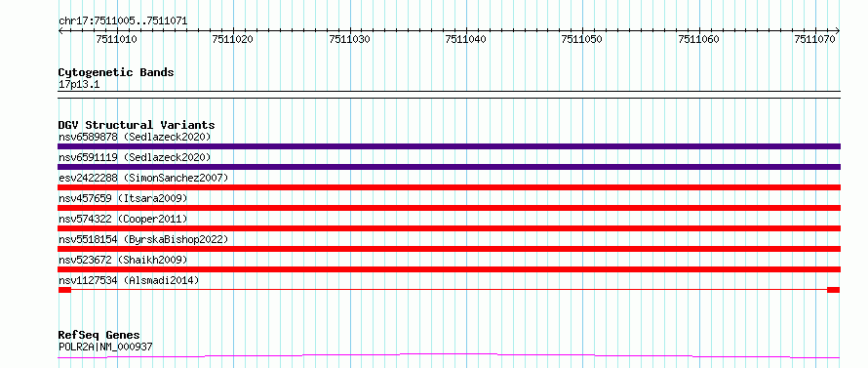The width and height of the screenshot is (868, 368).
Task: Click the magenta POLR2A transcript line
Action: click(x=449, y=355)
